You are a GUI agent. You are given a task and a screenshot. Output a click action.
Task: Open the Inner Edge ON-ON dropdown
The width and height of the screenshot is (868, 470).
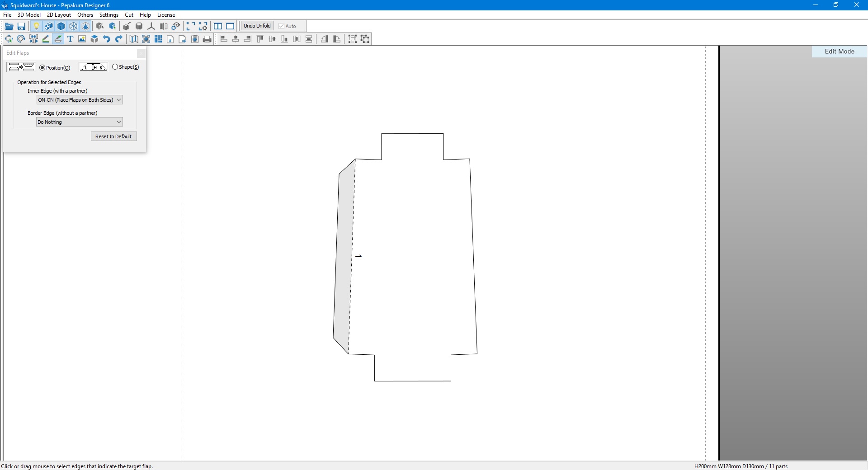coord(80,100)
